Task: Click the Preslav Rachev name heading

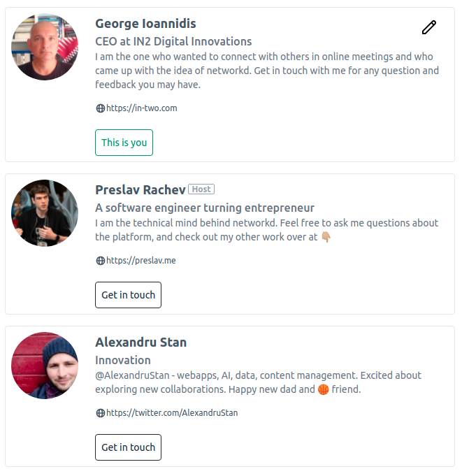Action: [x=140, y=190]
